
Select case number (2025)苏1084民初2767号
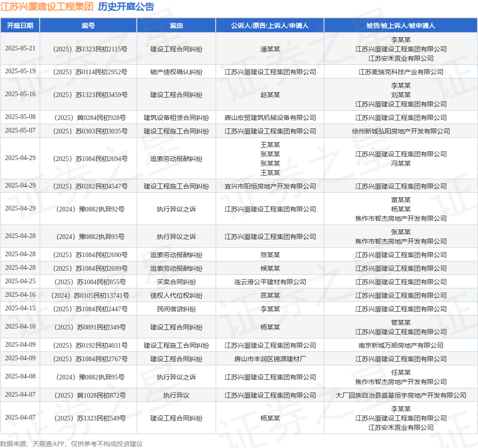(90, 359)
